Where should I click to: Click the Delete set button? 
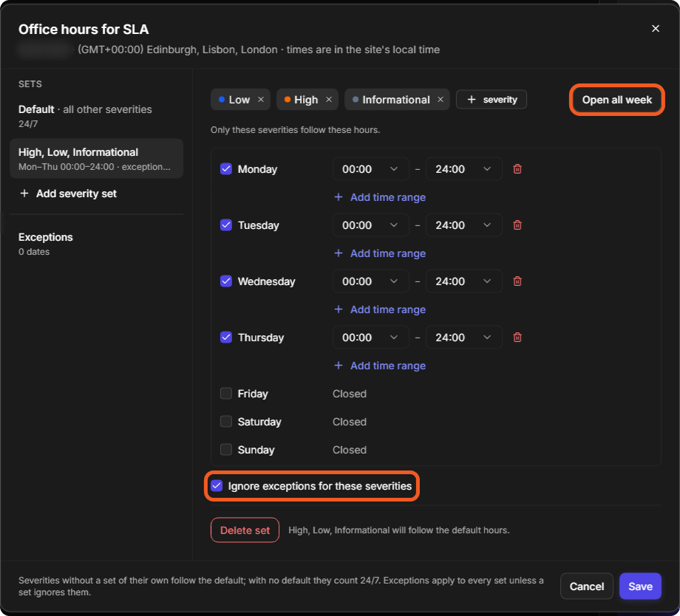[x=245, y=530]
